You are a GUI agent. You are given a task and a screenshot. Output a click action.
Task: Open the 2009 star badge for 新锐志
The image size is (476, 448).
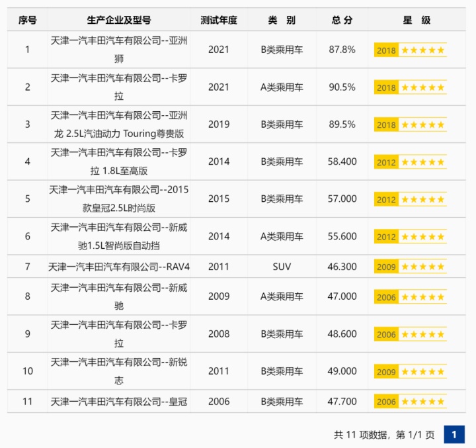click(x=410, y=371)
